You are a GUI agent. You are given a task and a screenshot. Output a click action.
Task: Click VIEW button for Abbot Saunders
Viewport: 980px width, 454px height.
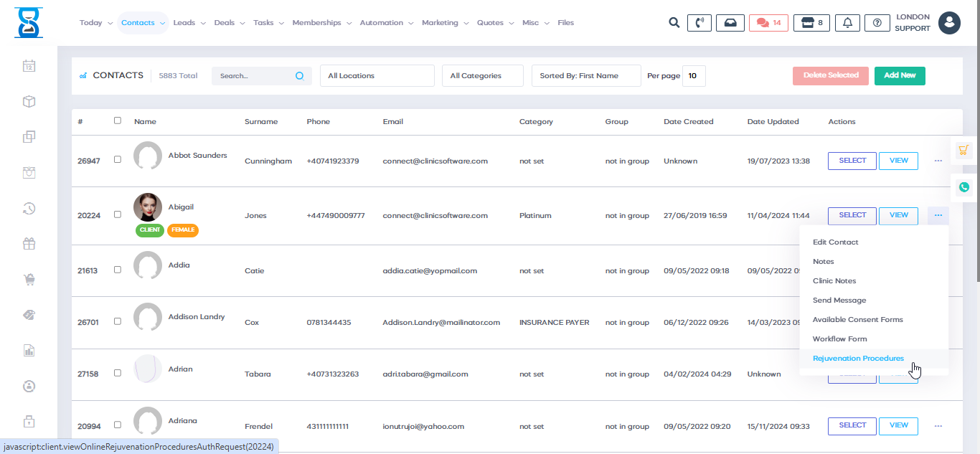click(898, 161)
